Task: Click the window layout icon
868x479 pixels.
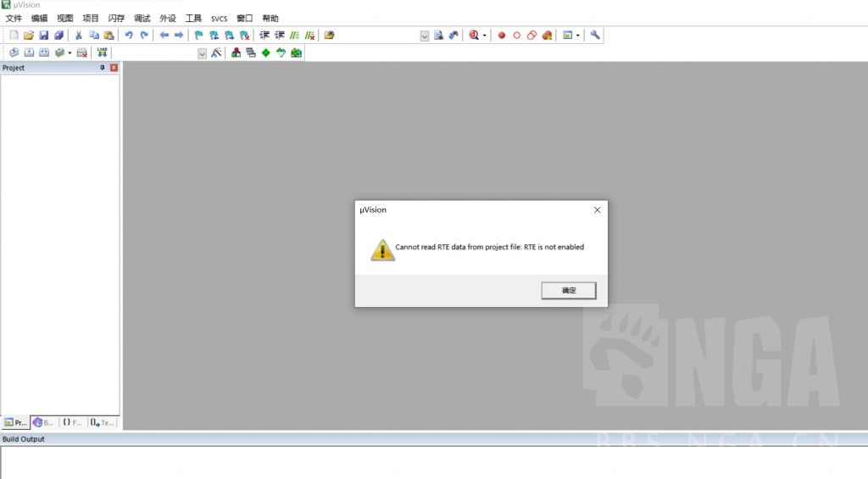Action: coord(567,36)
